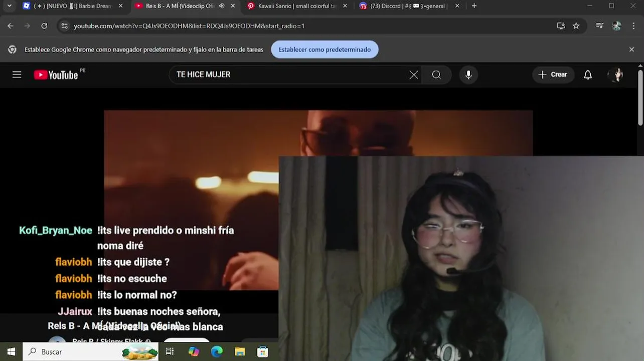This screenshot has width=644, height=361.
Task: Open the Crear upload menu
Action: (553, 75)
